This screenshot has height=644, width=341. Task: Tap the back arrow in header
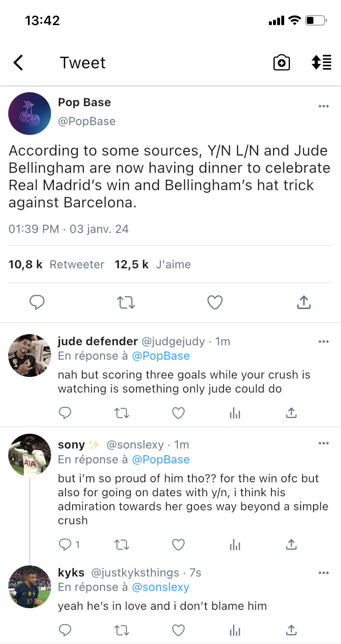pos(19,63)
